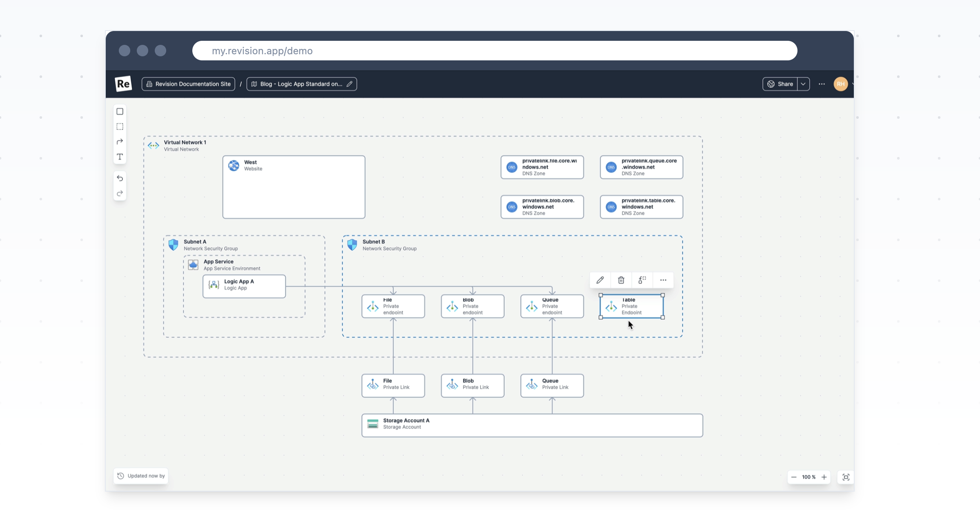
Task: Open Revision Documentation Site breadcrumb
Action: tap(188, 84)
